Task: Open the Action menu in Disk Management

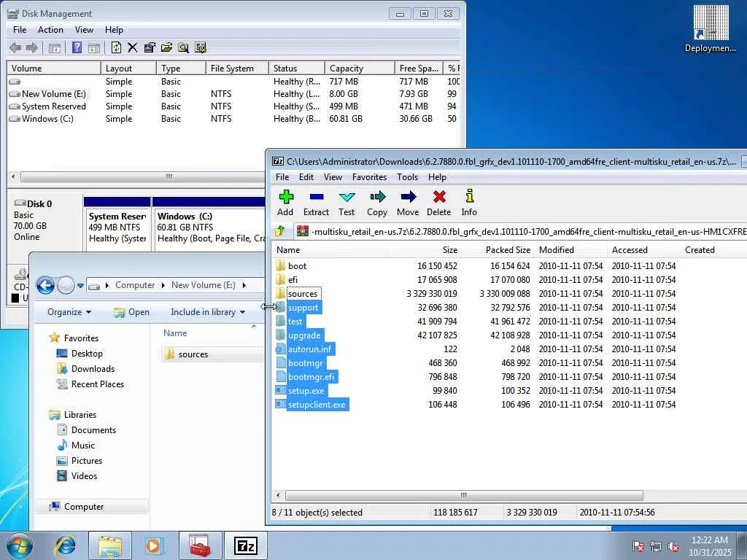Action: point(50,29)
